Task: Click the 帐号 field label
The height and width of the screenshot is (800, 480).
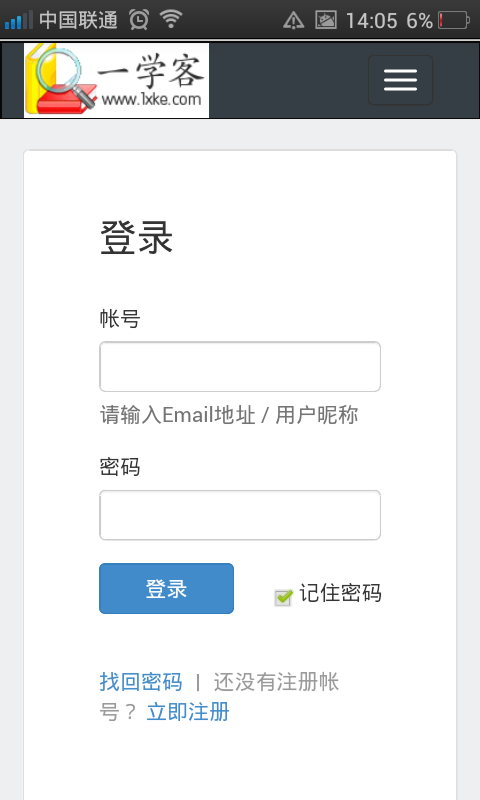Action: tap(120, 318)
